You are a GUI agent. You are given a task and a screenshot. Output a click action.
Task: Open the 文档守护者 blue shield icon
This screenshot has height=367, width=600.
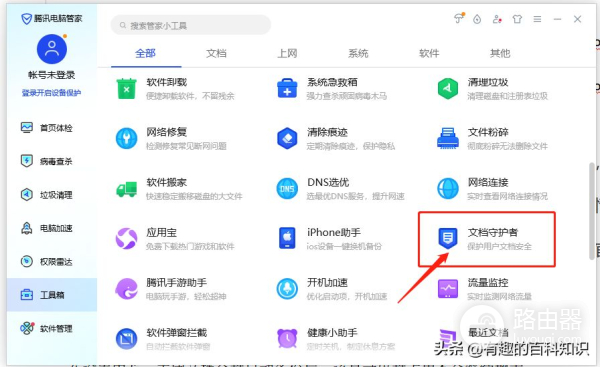click(448, 238)
